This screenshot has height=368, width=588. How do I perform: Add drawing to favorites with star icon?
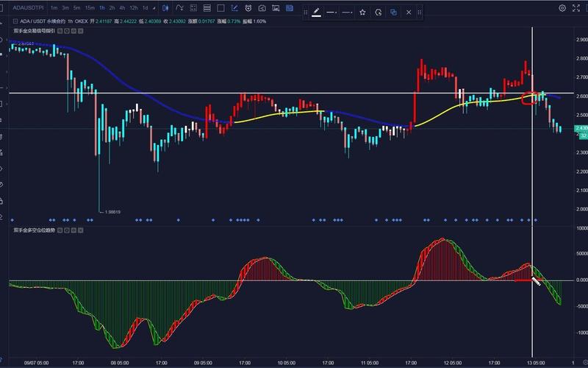(x=362, y=13)
